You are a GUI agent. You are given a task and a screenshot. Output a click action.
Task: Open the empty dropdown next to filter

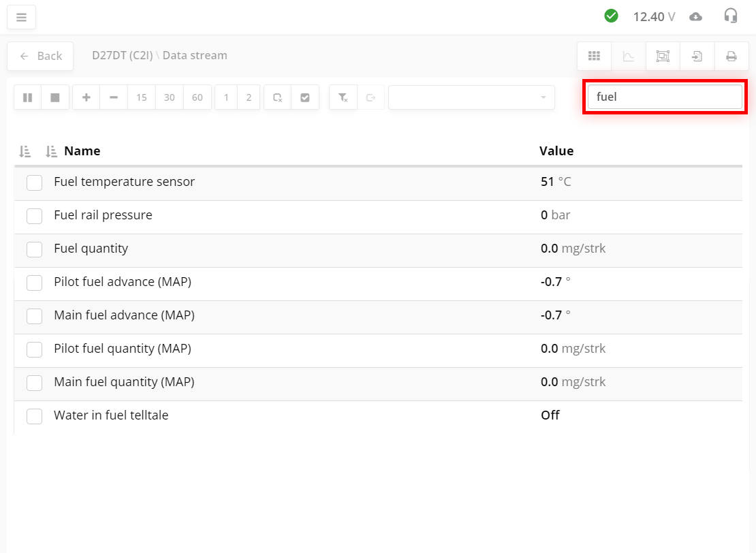(x=471, y=97)
